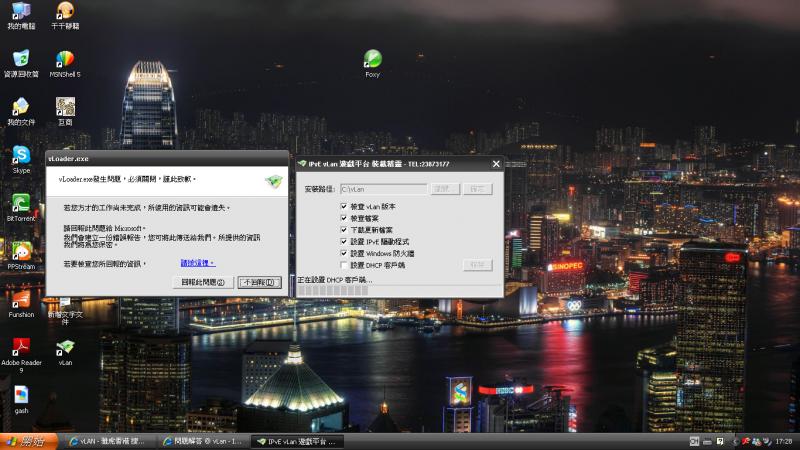The height and width of the screenshot is (450, 800).
Task: Open the 我的文件 documents folder icon
Action: click(21, 111)
